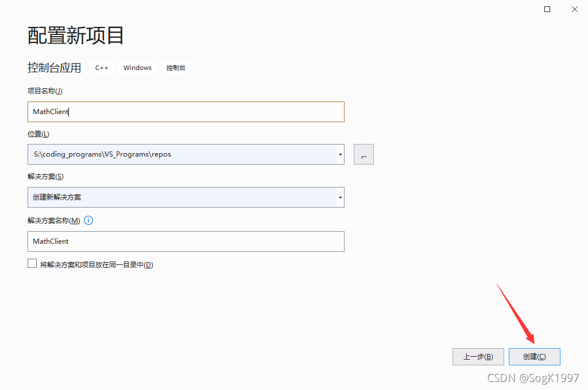The image size is (588, 390).
Task: Click the info icon beside solution name label
Action: point(88,220)
